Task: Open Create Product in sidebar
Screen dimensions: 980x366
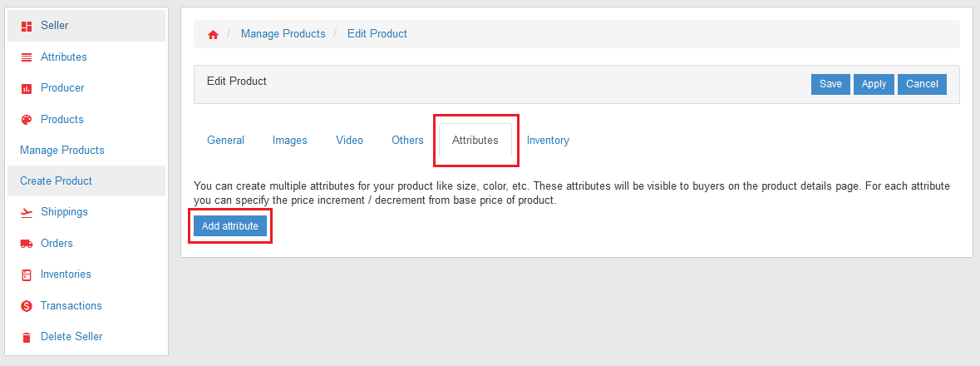Action: click(x=56, y=181)
